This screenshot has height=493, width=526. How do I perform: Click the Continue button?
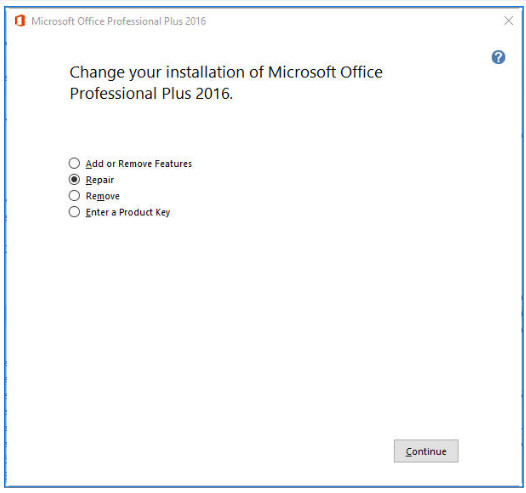click(426, 451)
